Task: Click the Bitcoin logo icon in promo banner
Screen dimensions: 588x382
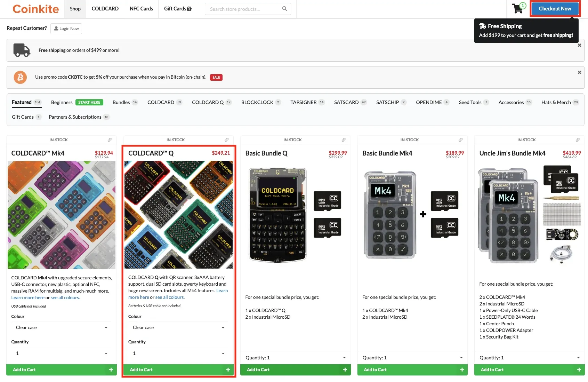Action: point(20,77)
